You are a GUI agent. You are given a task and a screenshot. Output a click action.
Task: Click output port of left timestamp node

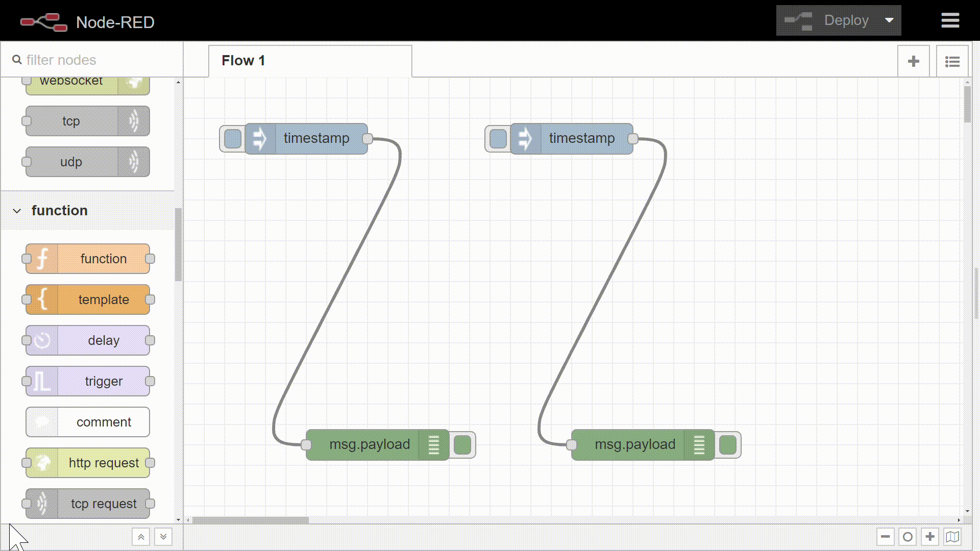click(367, 138)
